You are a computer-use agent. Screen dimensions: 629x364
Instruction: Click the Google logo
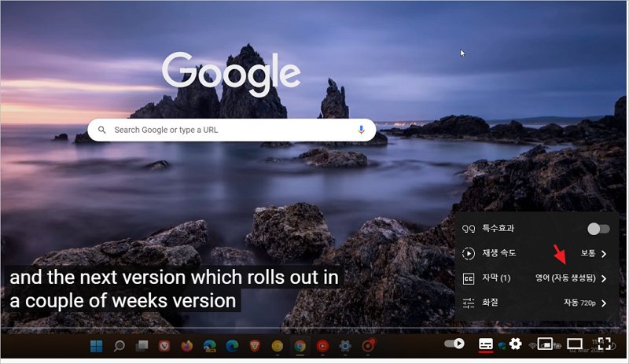click(x=231, y=72)
